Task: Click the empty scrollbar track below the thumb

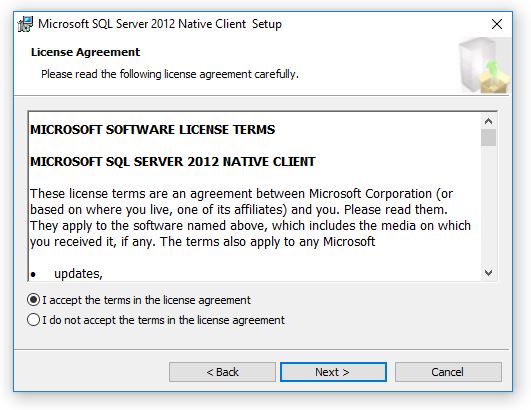Action: pos(488,205)
